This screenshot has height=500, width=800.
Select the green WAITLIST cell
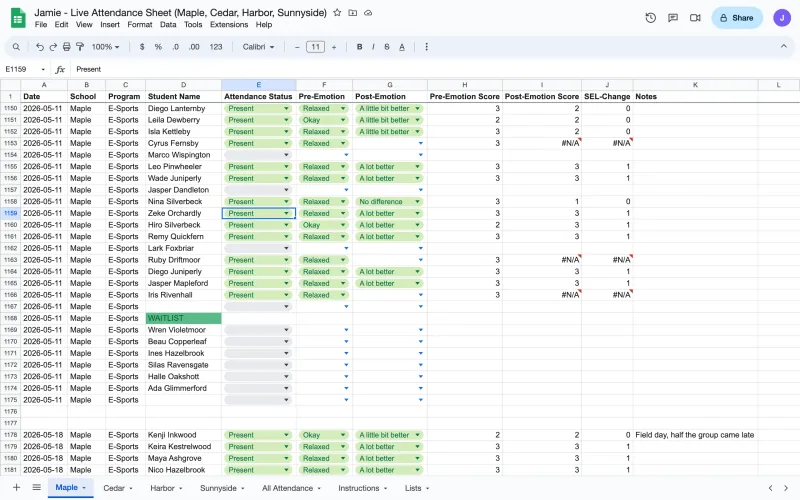point(183,318)
